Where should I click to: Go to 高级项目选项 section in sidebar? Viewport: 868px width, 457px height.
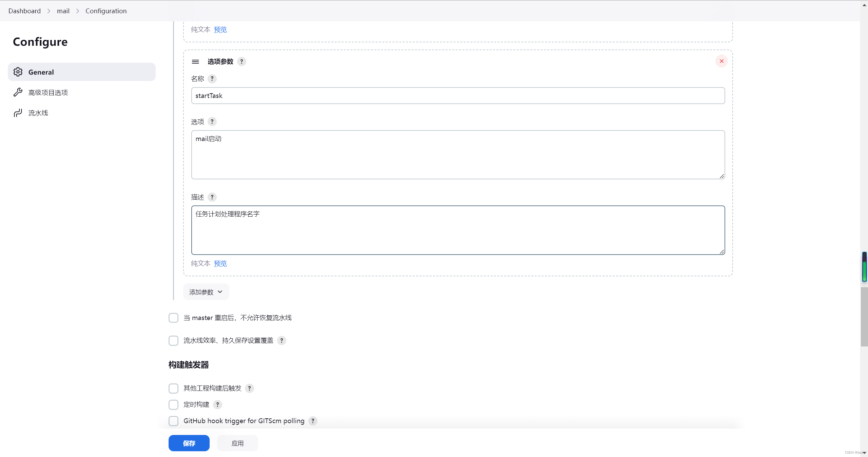[48, 93]
